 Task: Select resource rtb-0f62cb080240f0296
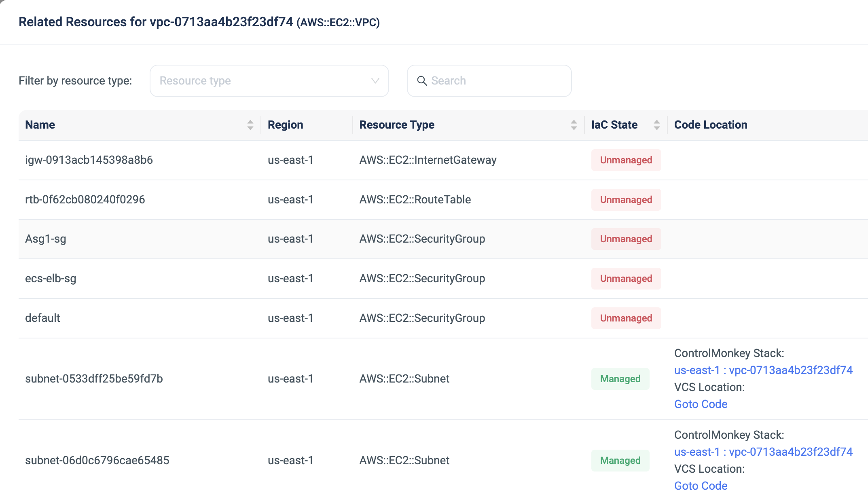pos(85,200)
